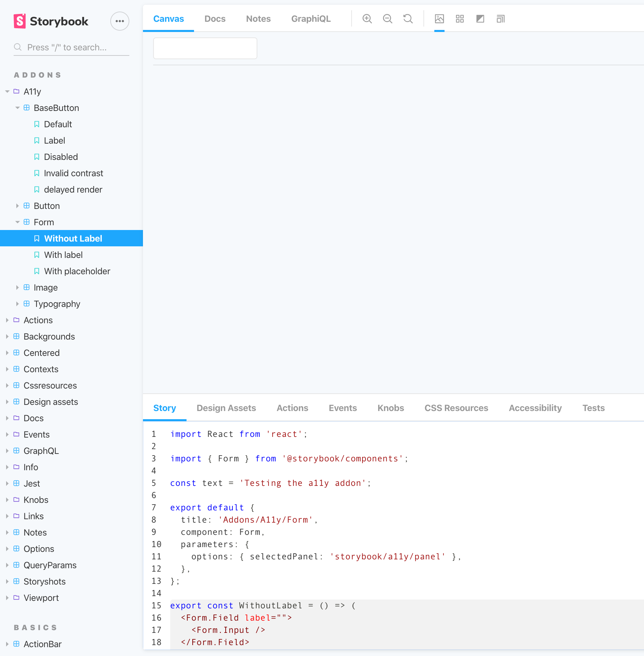Expand the Image tree arrow
The image size is (644, 656).
[17, 288]
